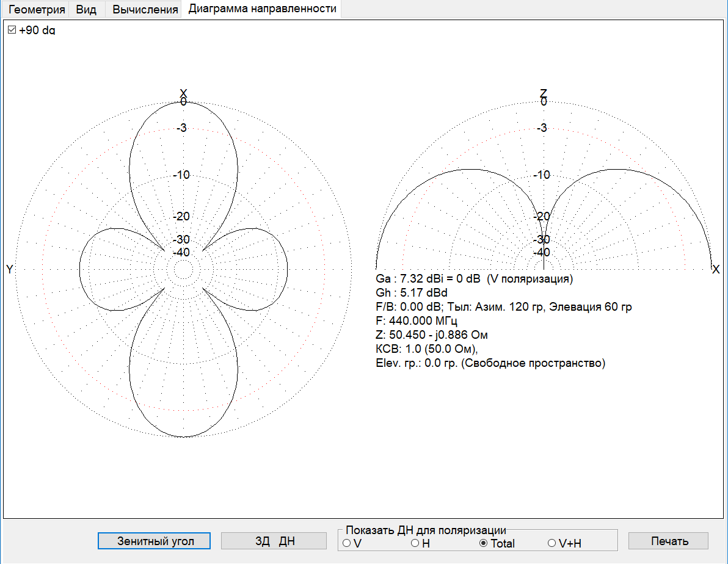728x564 pixels.
Task: Choose the Total polarization radio button
Action: click(x=483, y=543)
